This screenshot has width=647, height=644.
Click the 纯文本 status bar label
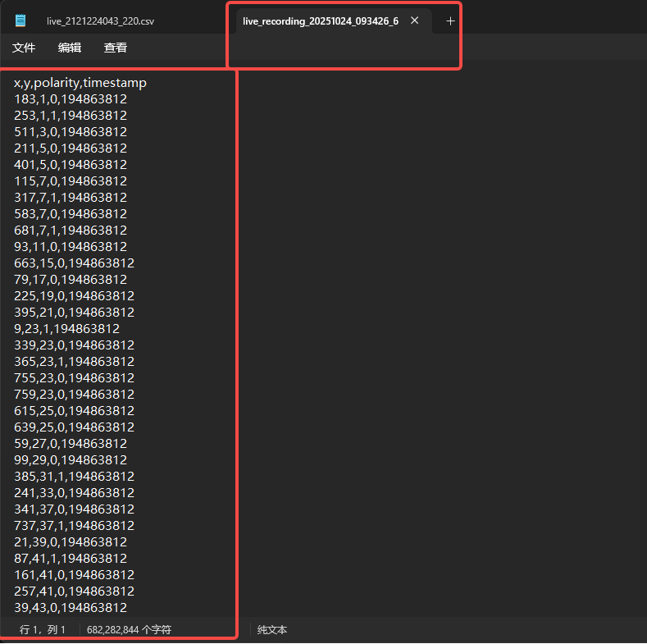(272, 630)
